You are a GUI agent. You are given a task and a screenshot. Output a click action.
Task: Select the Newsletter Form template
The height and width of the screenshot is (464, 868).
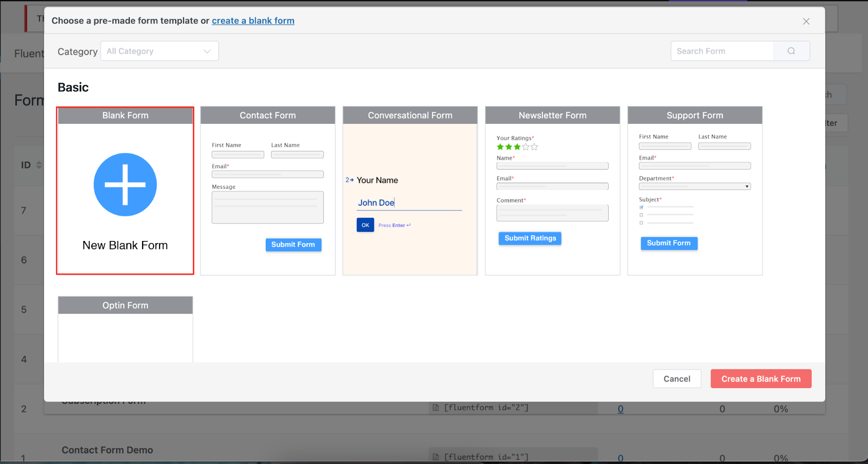pos(553,190)
